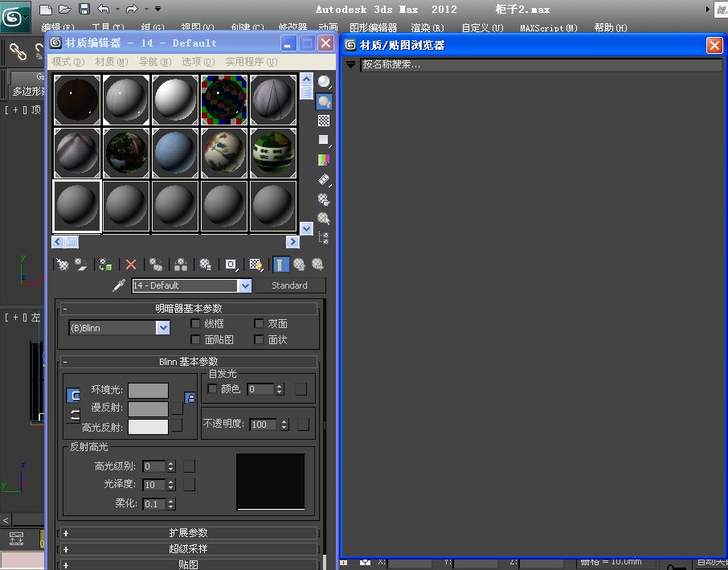This screenshot has width=728, height=570.
Task: Check the 自发光 颜色 checkbox
Action: [x=212, y=389]
